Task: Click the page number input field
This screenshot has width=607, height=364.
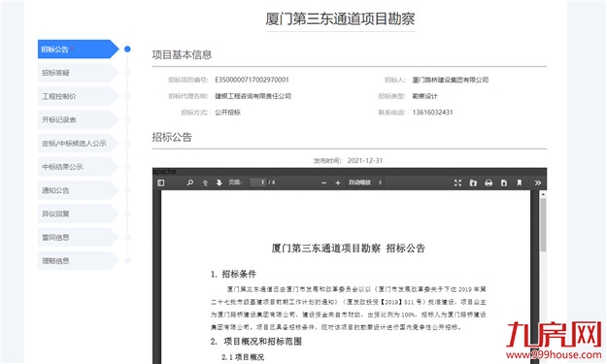Action: click(x=257, y=182)
